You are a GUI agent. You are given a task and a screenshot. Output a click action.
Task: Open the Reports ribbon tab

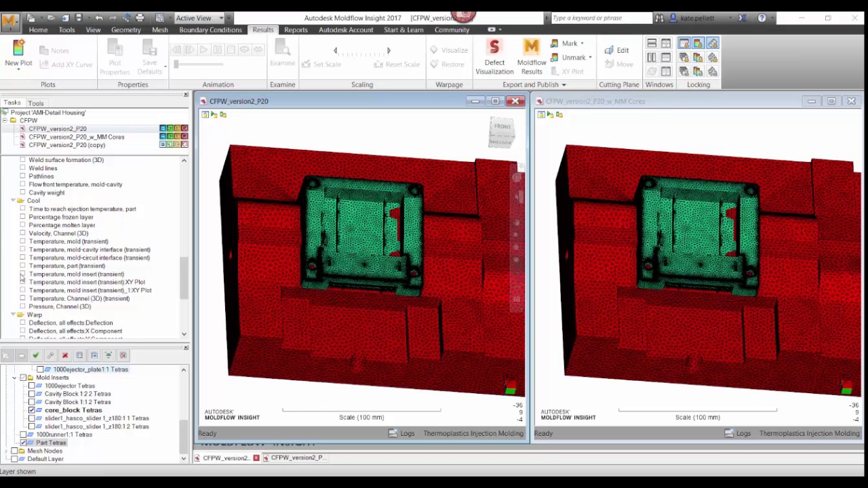(x=296, y=30)
